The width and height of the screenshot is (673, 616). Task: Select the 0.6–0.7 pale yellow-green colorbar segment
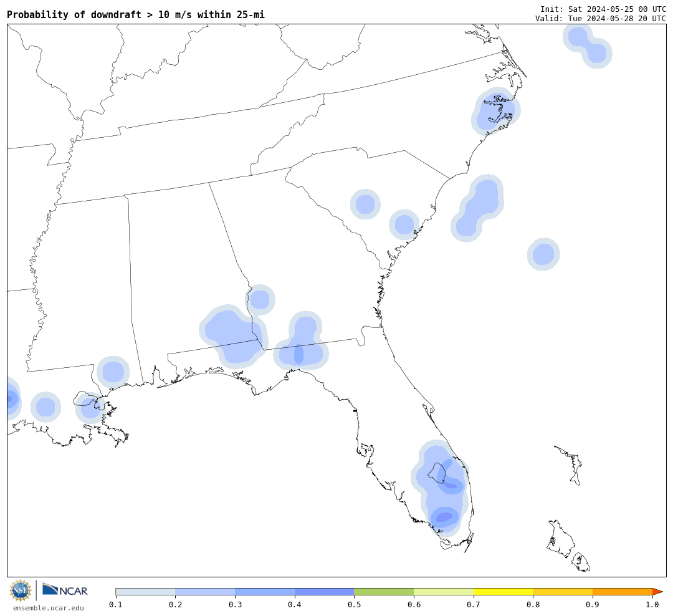pos(444,592)
